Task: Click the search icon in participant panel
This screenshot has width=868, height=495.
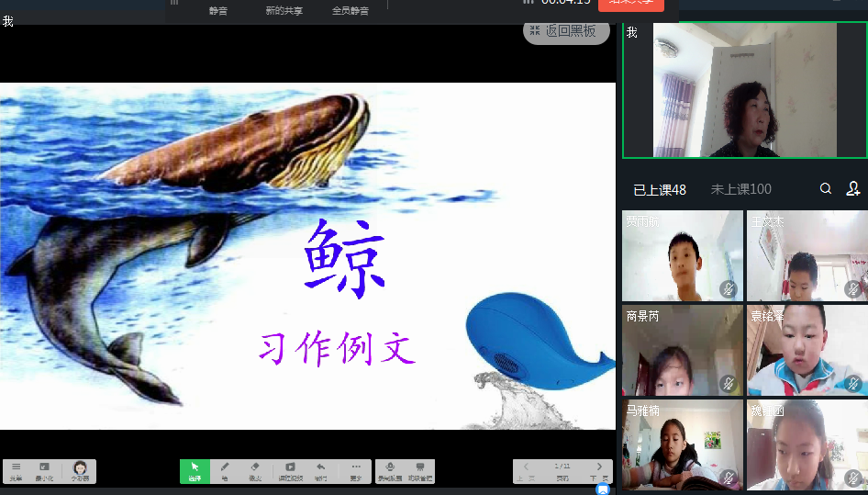Action: 826,188
